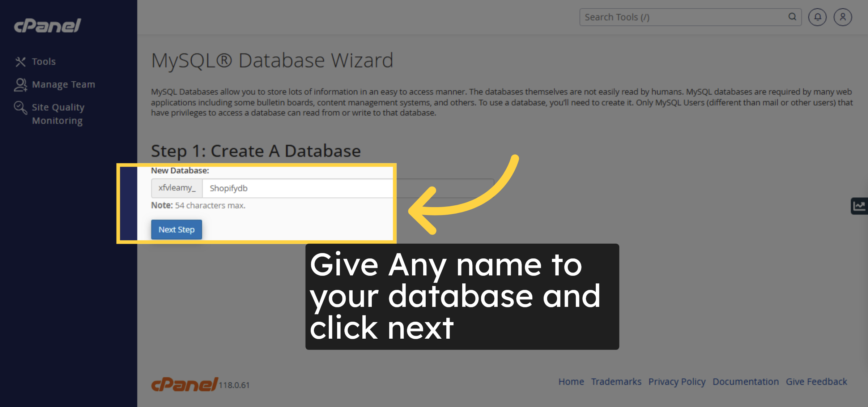Open Manage Team in the sidebar
868x407 pixels.
point(63,85)
